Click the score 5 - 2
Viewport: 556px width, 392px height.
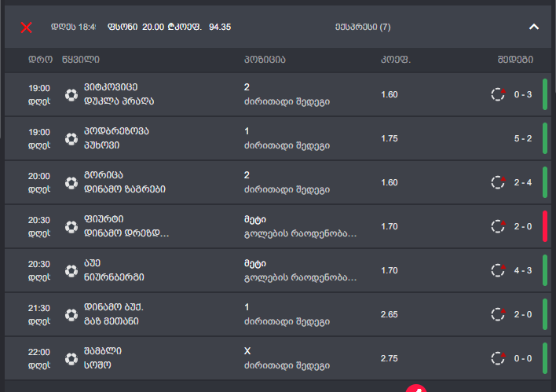click(x=523, y=138)
